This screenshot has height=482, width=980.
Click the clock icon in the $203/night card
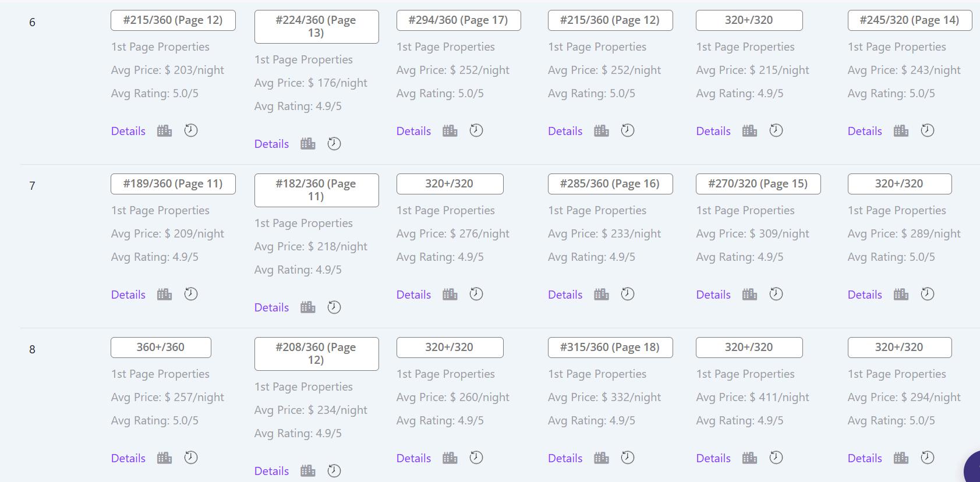pos(191,130)
